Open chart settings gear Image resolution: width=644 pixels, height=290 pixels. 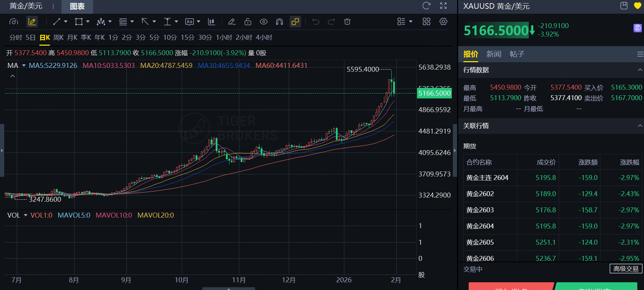click(443, 22)
